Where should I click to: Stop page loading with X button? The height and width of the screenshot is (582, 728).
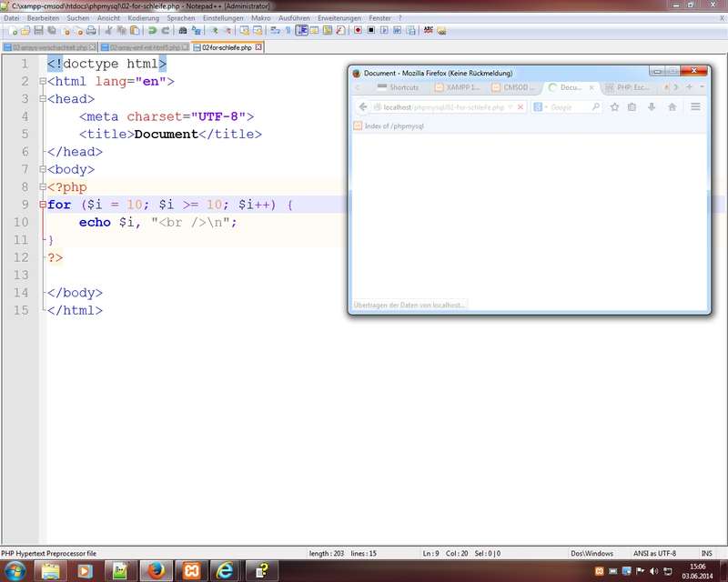(521, 107)
